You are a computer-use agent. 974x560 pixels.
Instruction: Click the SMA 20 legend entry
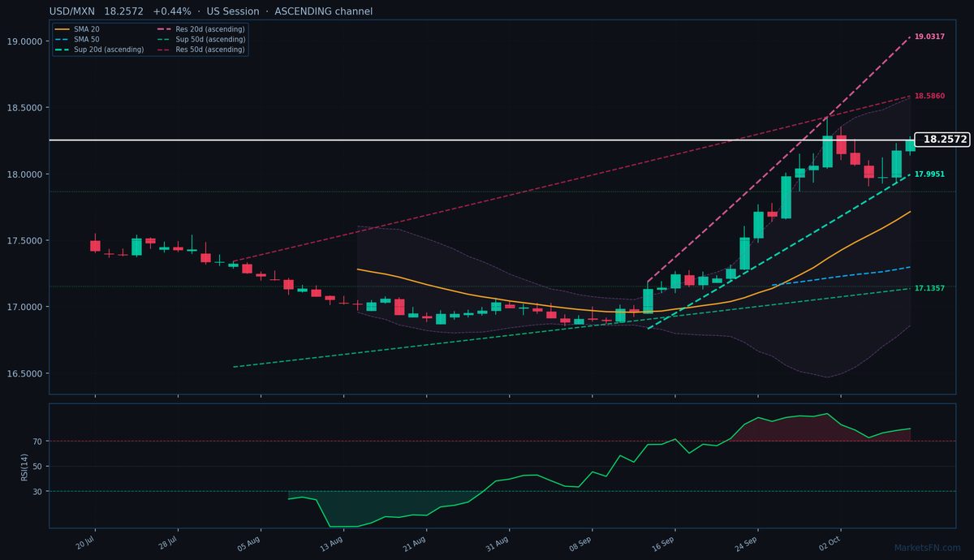point(77,29)
